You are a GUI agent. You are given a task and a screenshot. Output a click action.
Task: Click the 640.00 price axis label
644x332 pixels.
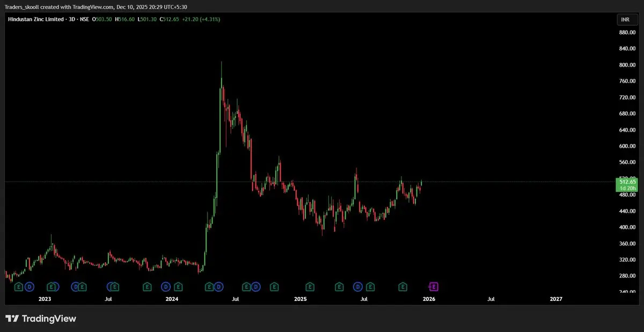coord(627,129)
